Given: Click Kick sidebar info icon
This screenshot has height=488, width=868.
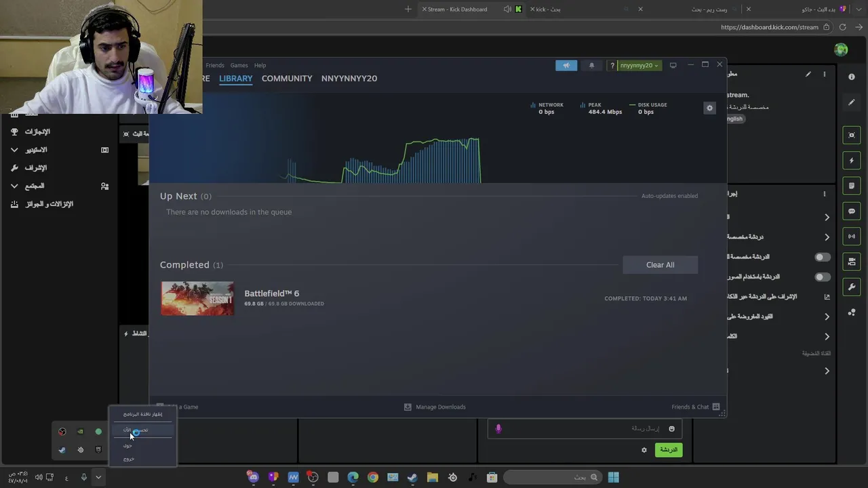Looking at the screenshot, I should (852, 77).
